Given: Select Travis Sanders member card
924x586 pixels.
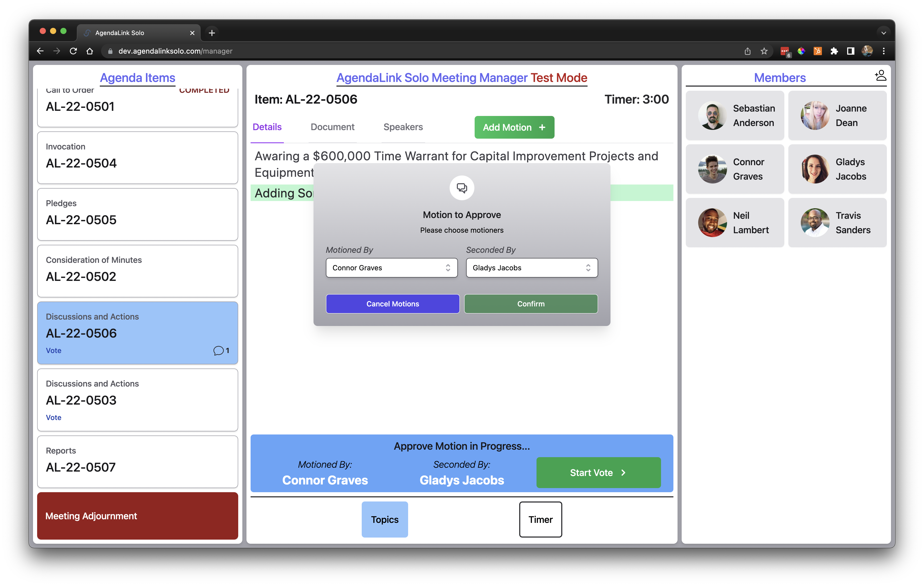Looking at the screenshot, I should 837,222.
